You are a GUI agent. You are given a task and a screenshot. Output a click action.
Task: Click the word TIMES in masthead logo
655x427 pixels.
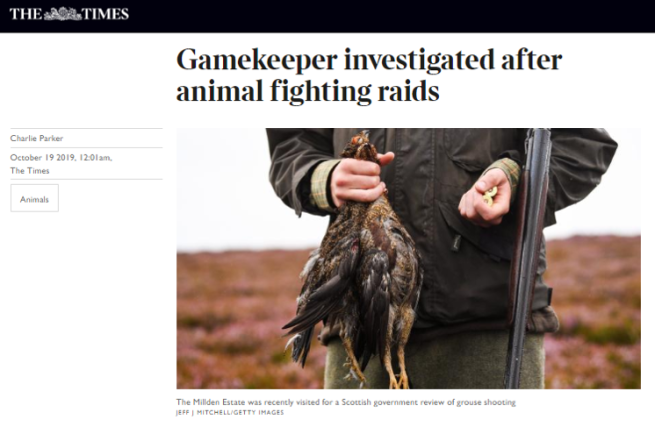click(x=106, y=14)
